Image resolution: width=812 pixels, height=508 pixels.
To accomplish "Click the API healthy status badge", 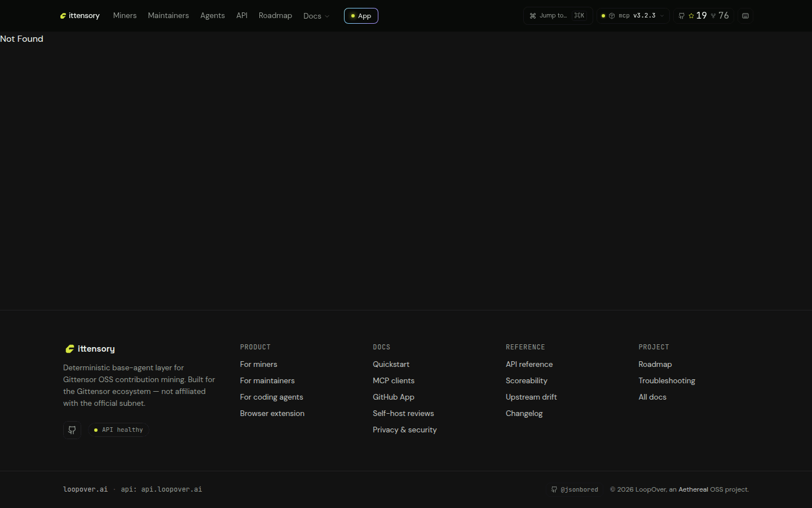I will pyautogui.click(x=118, y=430).
